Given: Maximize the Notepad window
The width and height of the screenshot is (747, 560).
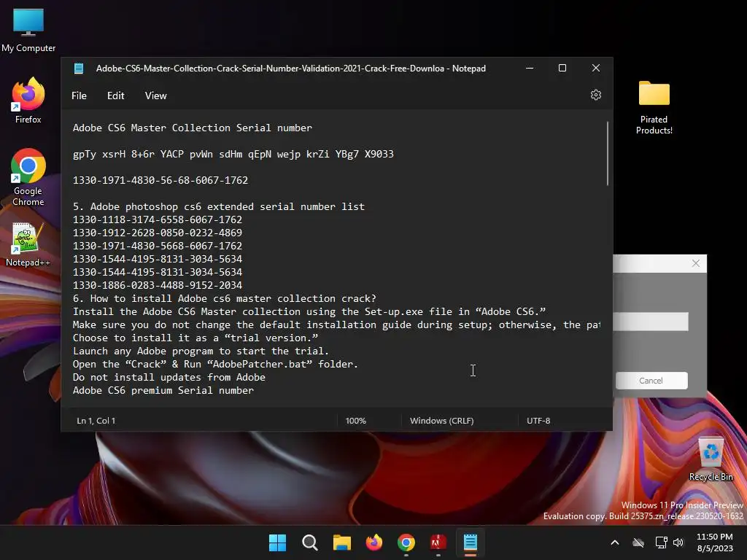Looking at the screenshot, I should (x=562, y=68).
